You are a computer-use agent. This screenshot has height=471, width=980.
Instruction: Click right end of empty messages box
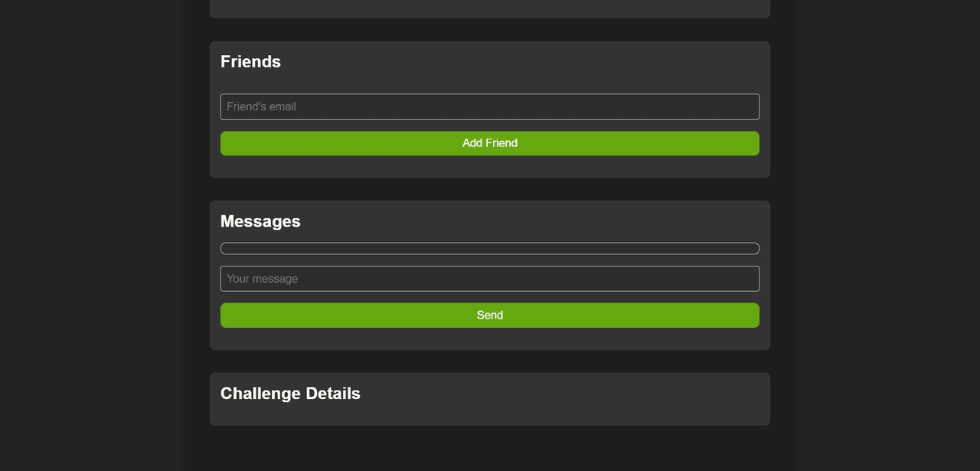coord(750,249)
